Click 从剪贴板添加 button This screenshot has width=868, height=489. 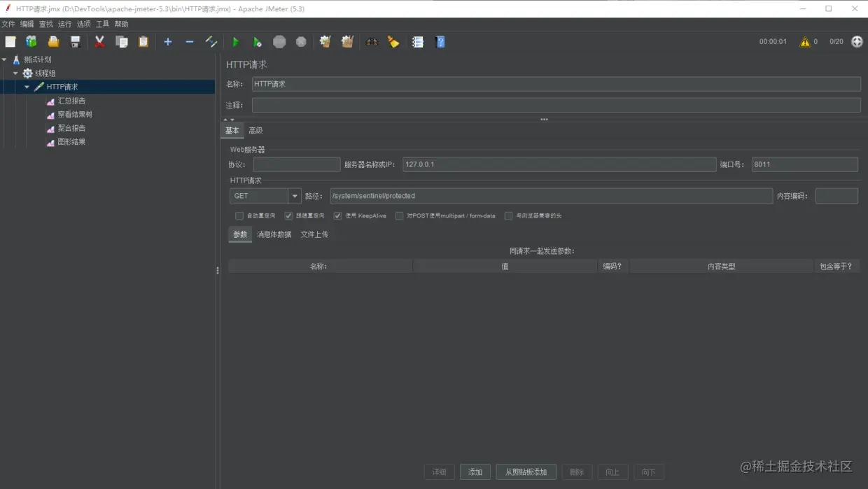(x=526, y=472)
